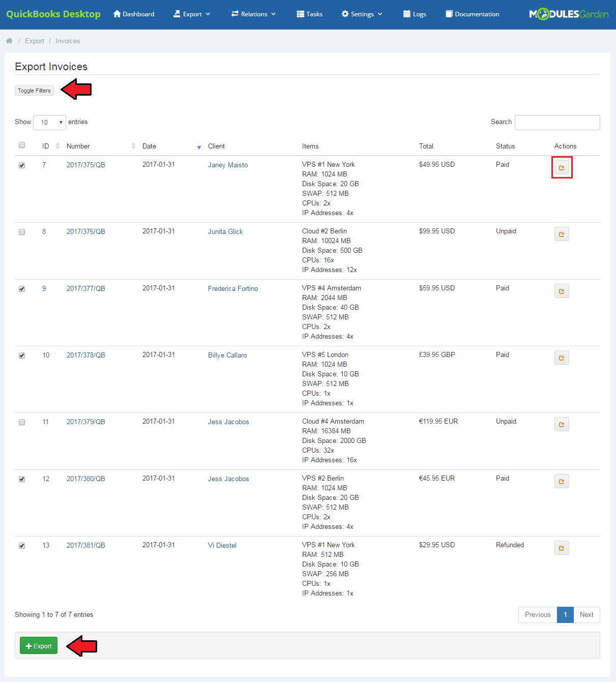Open client Jess Jacobos for invoice 2017/379/QB
Image resolution: width=616 pixels, height=682 pixels.
[228, 422]
